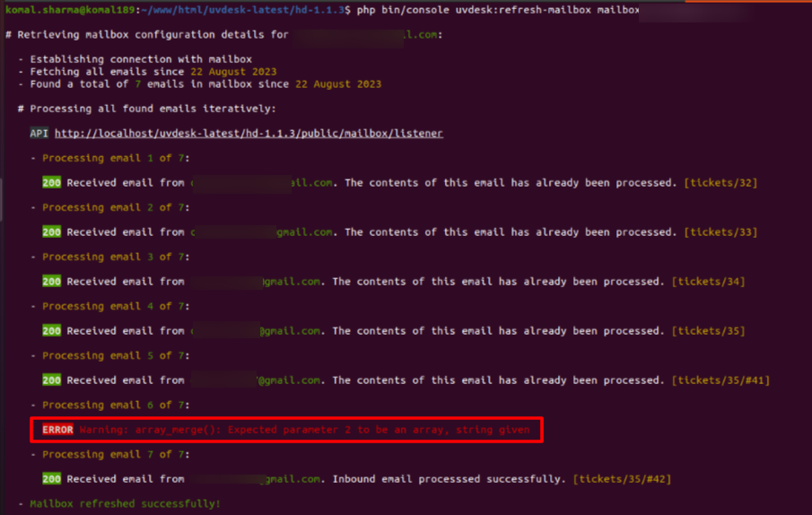This screenshot has height=515, width=812.
Task: Click the uvdesk:refresh-mailbox command text
Action: click(523, 10)
